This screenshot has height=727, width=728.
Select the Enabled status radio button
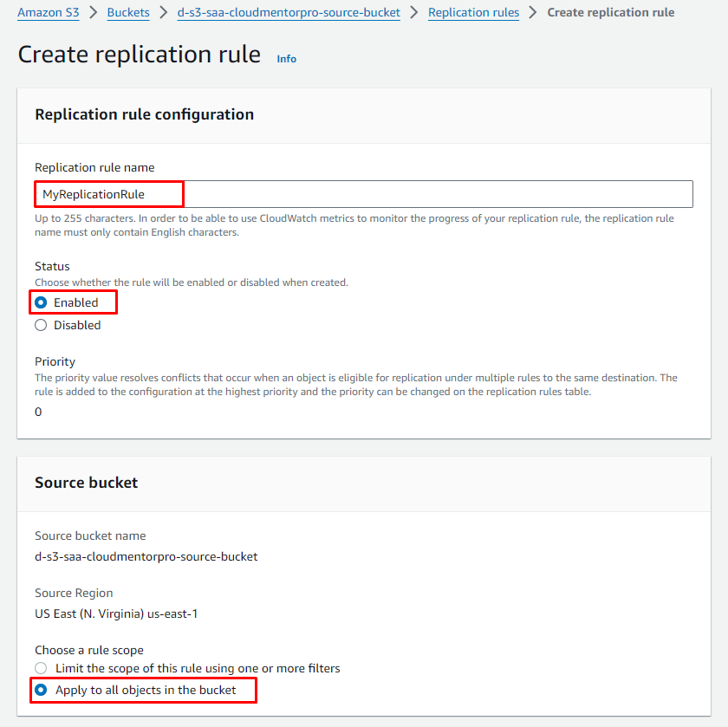[41, 302]
